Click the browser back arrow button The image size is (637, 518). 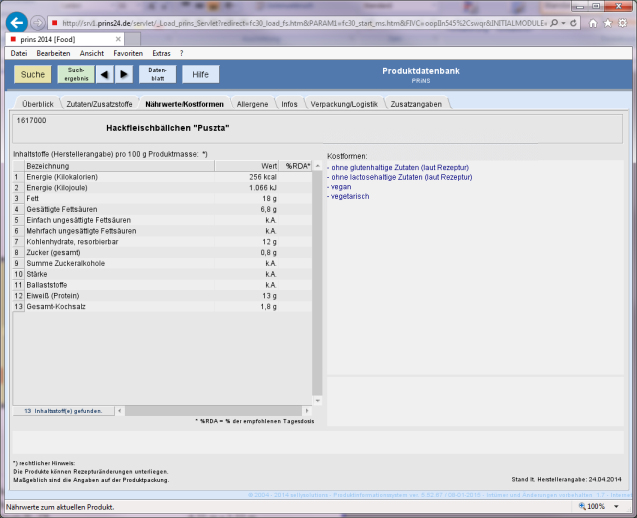[16, 22]
